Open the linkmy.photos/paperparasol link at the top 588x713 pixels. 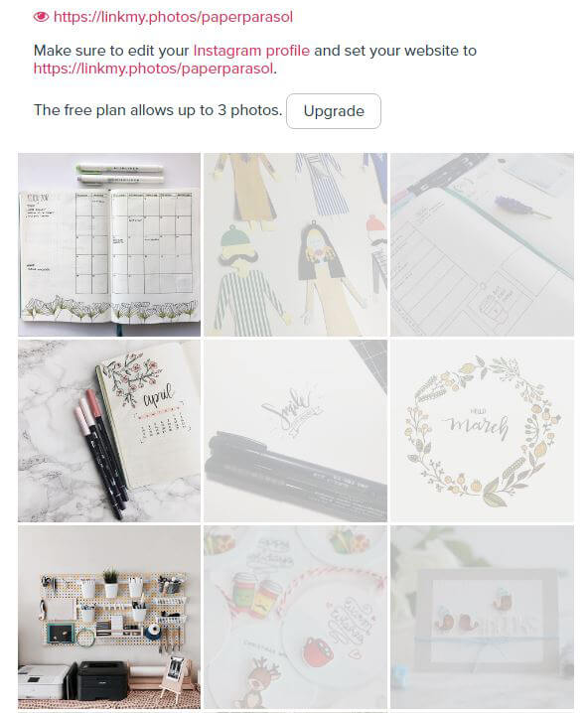point(173,17)
